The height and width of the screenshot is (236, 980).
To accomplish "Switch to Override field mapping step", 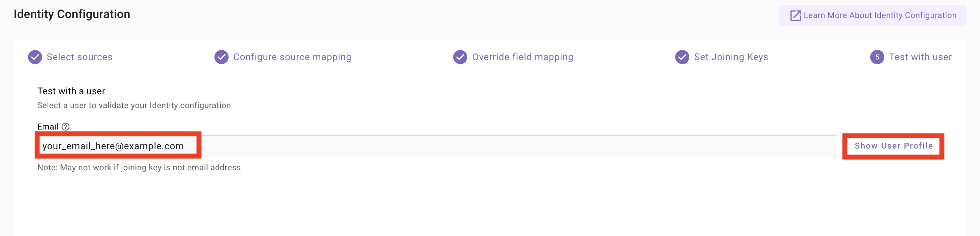I will (522, 57).
